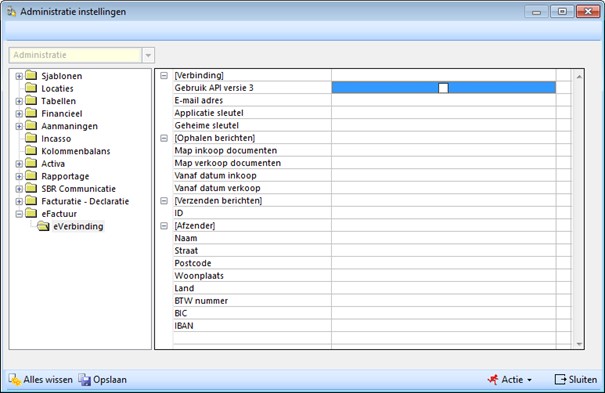Click the Straat value field
This screenshot has height=393, width=605.
[444, 251]
